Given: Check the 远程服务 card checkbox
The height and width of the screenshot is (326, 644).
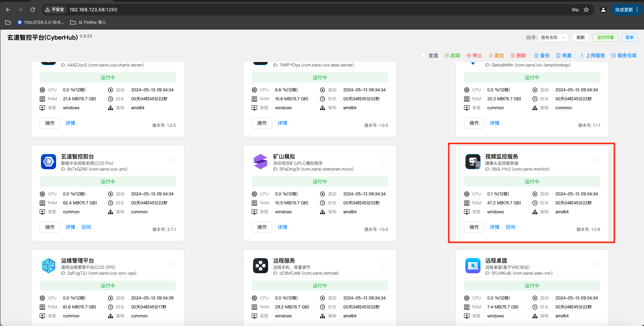Looking at the screenshot, I should (x=383, y=264).
